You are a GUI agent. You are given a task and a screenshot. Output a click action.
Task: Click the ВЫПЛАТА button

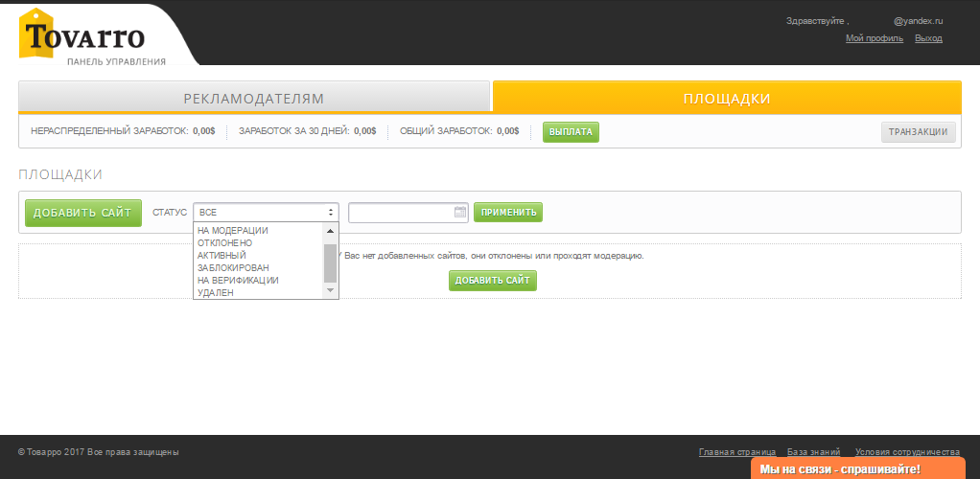click(571, 132)
